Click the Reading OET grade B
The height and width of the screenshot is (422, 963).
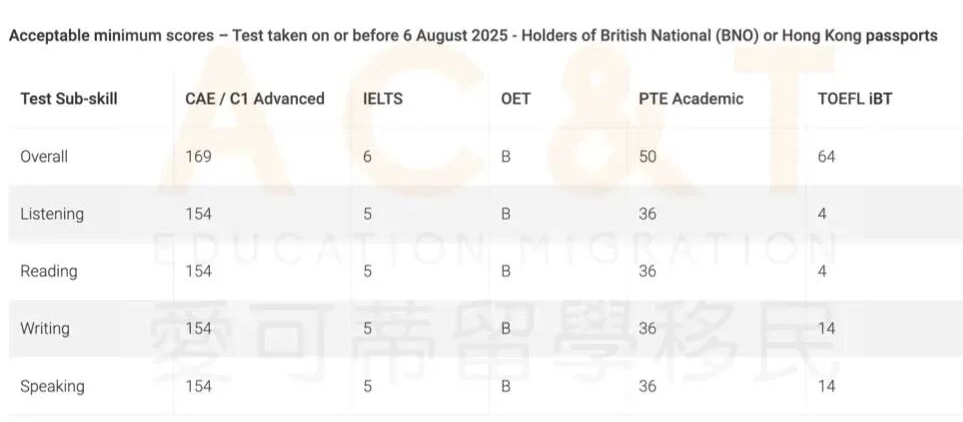pyautogui.click(x=506, y=271)
